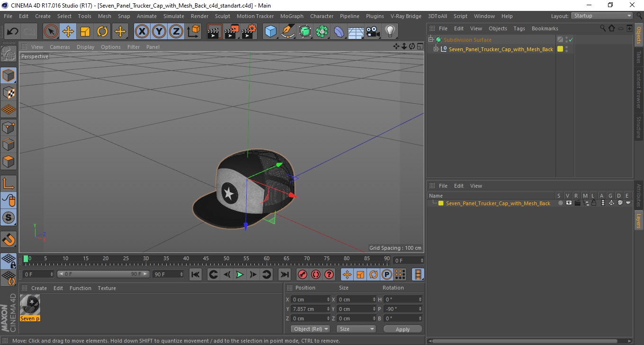Open the MoGraph menu
The width and height of the screenshot is (644, 345).
(292, 16)
